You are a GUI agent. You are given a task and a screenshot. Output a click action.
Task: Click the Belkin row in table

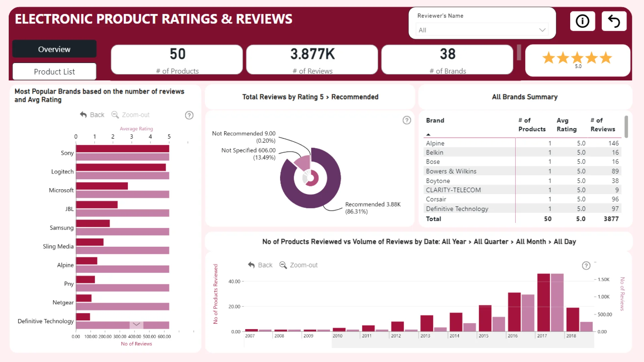[522, 152]
